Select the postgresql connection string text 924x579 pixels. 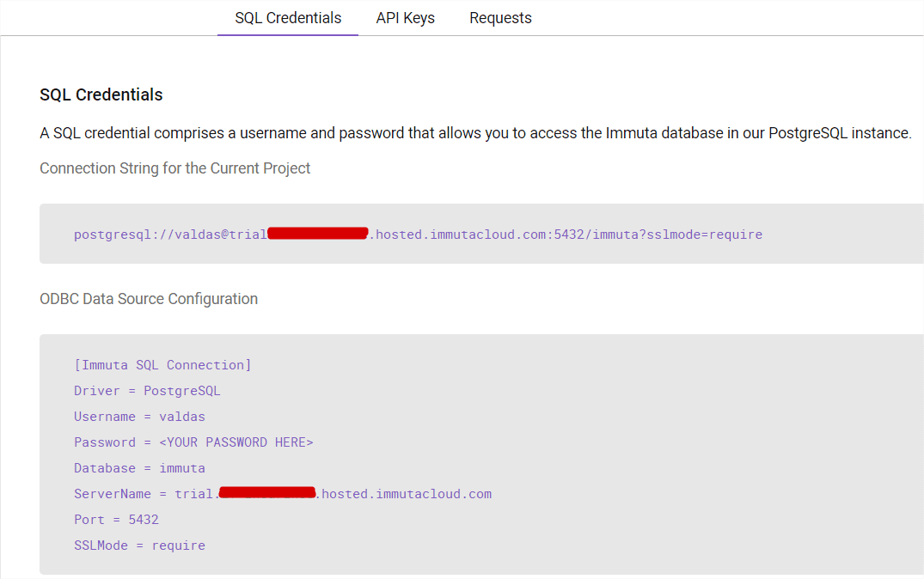click(418, 235)
